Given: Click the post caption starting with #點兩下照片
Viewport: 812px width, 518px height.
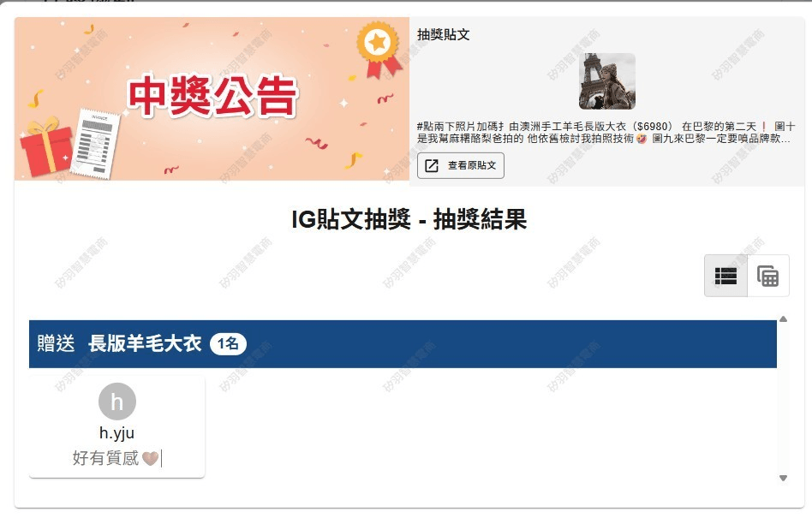Looking at the screenshot, I should 606,133.
